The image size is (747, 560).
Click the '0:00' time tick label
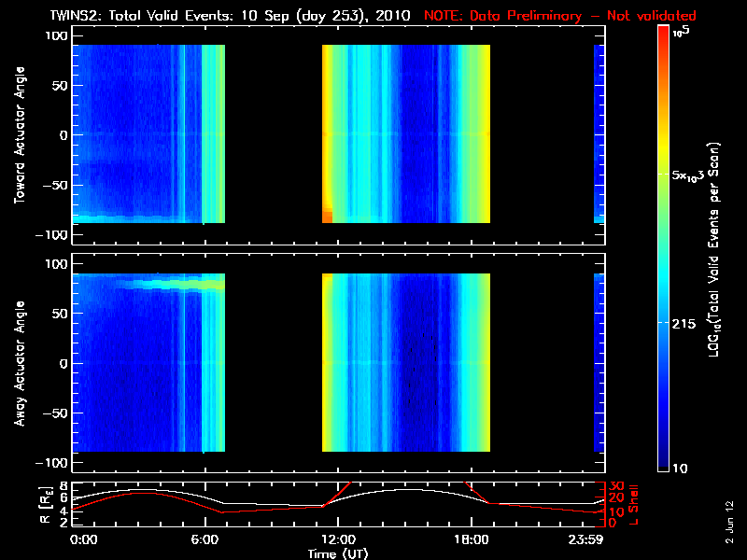(83, 539)
